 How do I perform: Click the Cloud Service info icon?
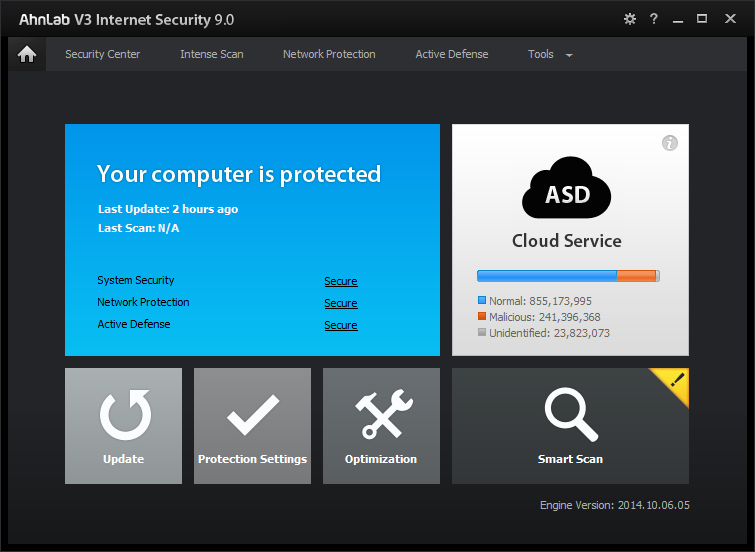[x=670, y=143]
